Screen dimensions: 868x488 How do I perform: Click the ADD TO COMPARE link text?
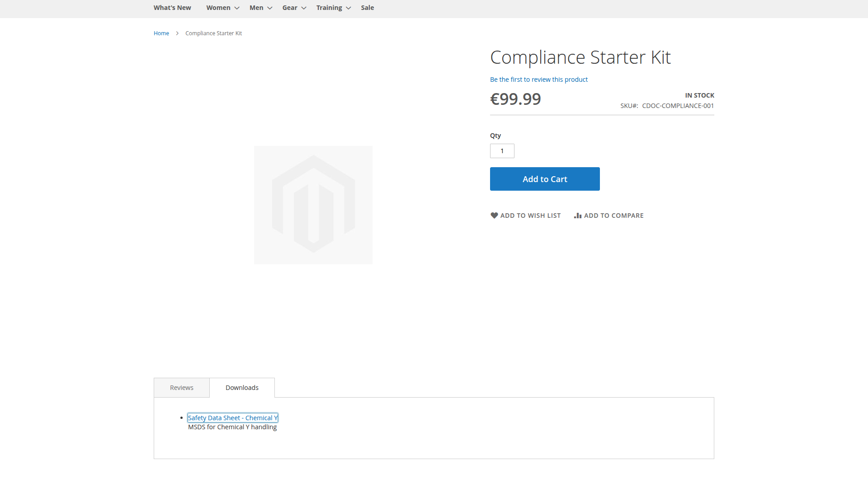[613, 216]
